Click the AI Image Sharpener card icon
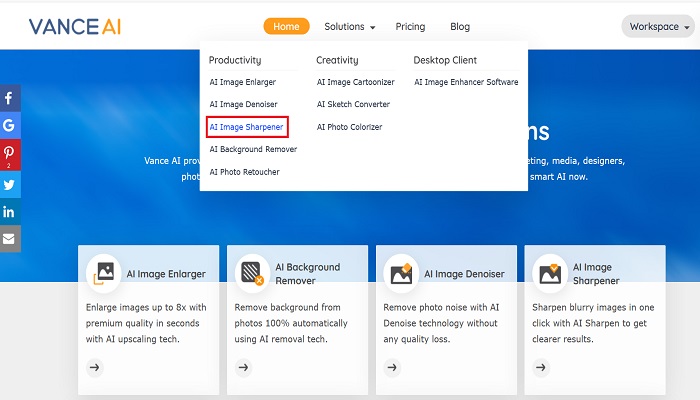 click(550, 273)
